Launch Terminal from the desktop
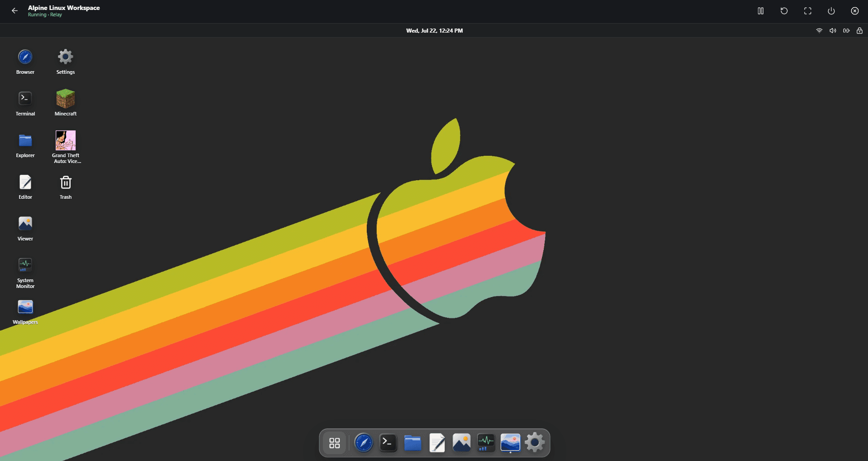868x461 pixels. coord(25,103)
